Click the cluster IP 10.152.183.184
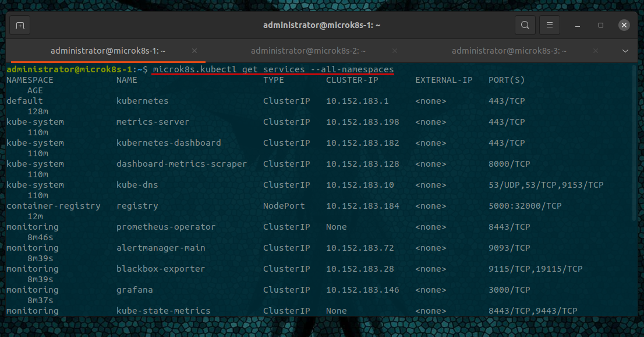Screen dimensions: 644x337 363,206
